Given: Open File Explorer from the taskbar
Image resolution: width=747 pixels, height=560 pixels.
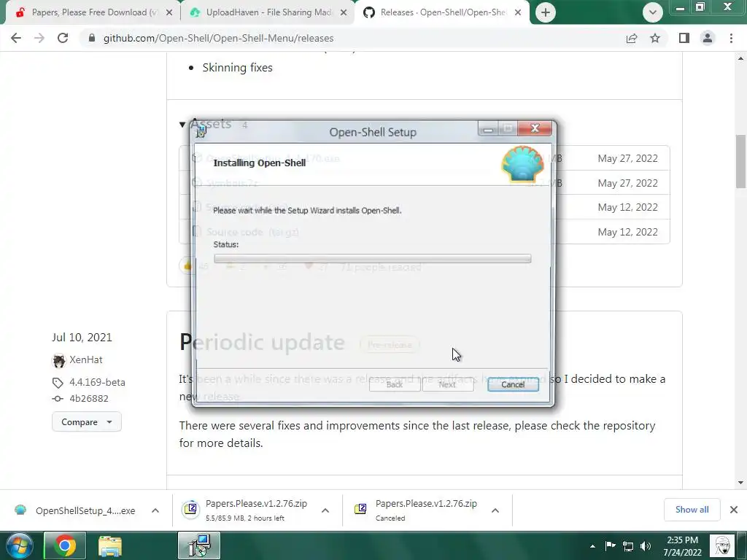Looking at the screenshot, I should 110,545.
